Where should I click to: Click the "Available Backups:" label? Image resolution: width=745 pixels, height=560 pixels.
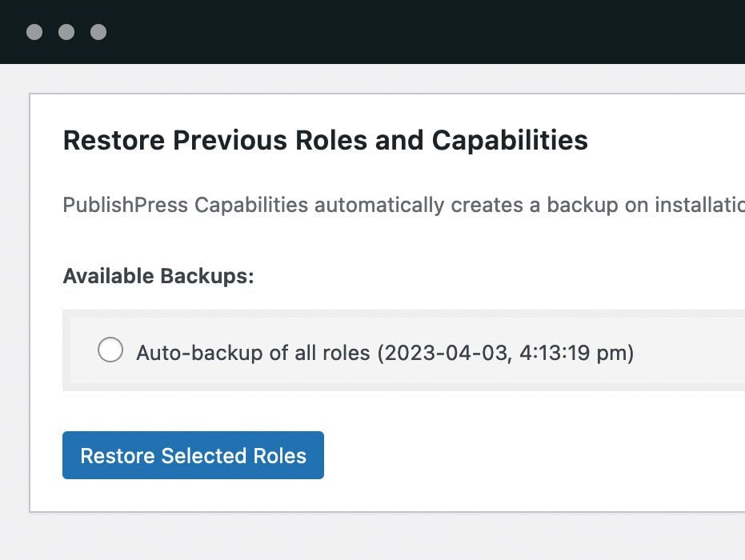pos(158,276)
